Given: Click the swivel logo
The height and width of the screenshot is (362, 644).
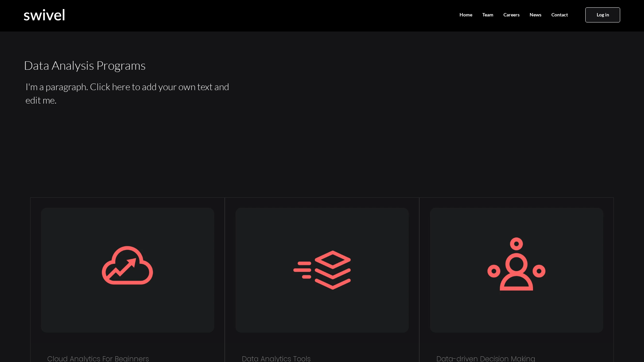Looking at the screenshot, I should [44, 15].
